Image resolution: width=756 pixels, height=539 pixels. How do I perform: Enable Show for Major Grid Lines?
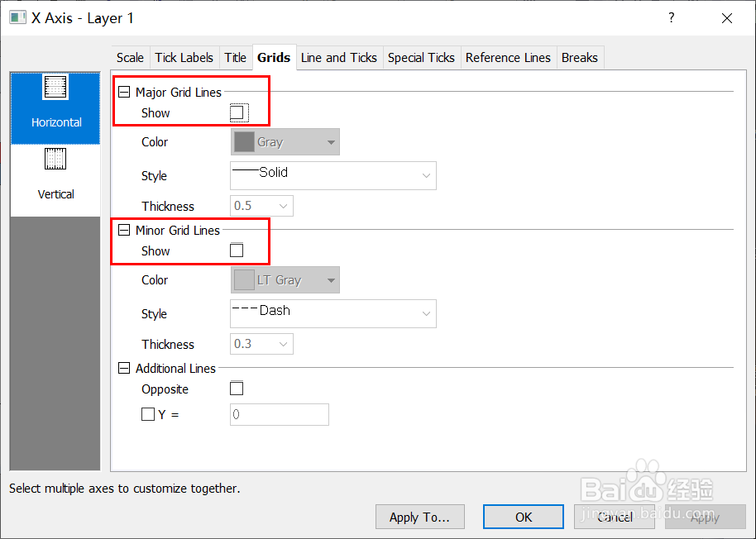coord(237,112)
